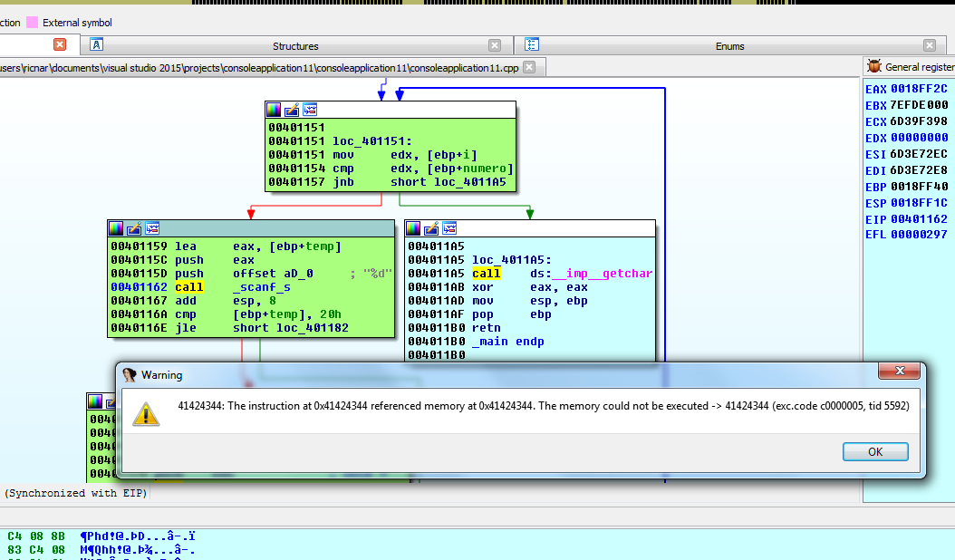Close the consoleapplication11.cpp tab
Screen dimensions: 955x560
click(x=529, y=67)
